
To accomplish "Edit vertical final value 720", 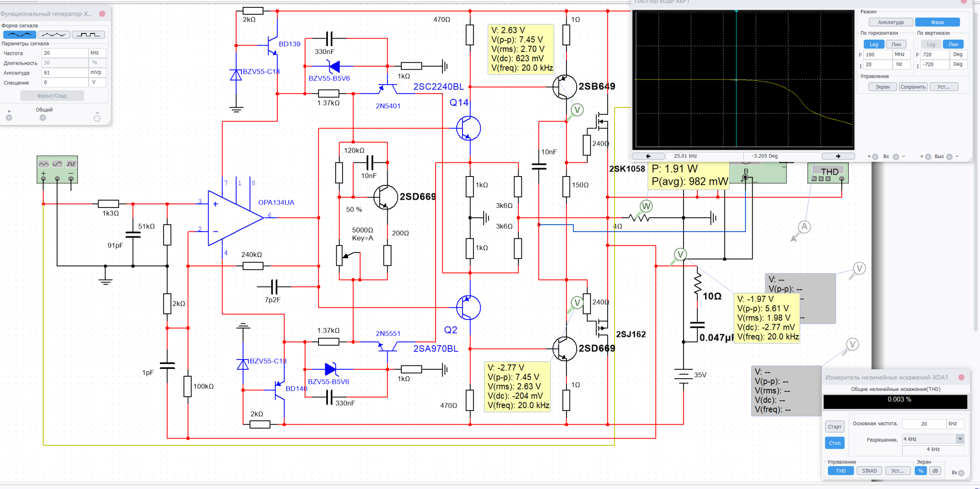I will pos(935,54).
